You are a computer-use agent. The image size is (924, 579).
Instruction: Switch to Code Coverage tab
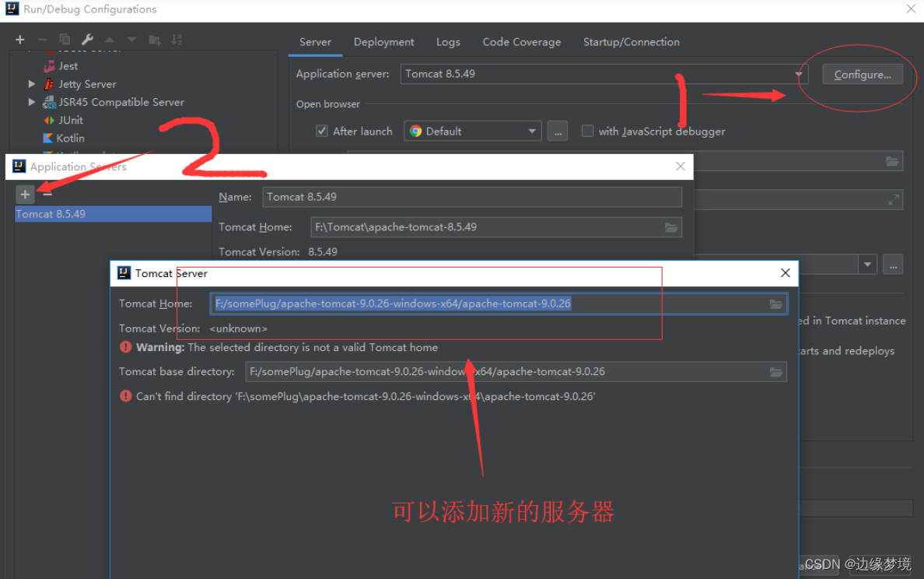522,43
